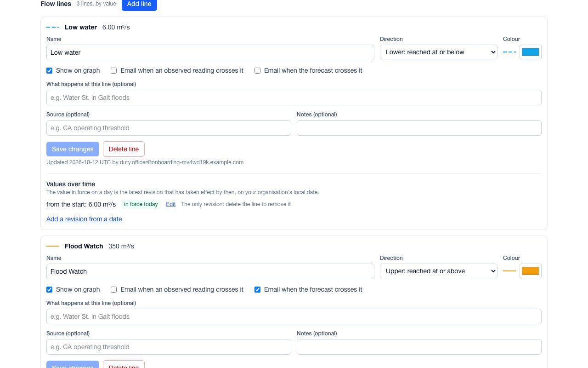
Task: Uncheck Show on graph for Flood Watch
Action: point(50,289)
